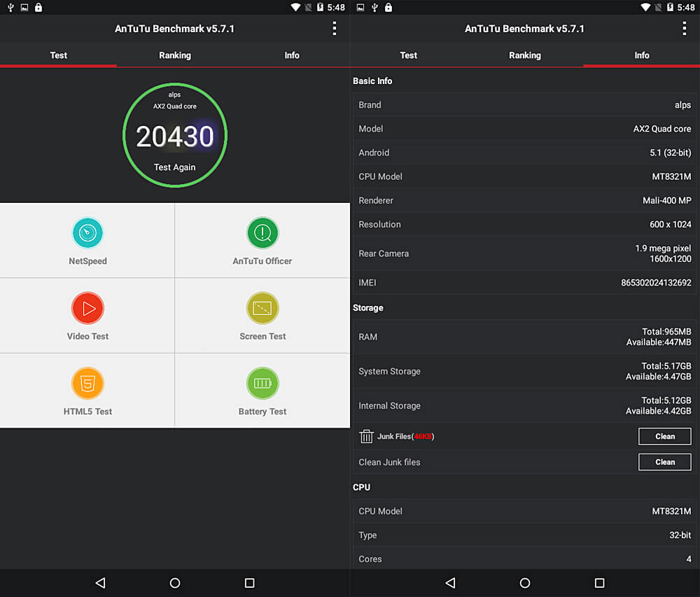Tap the System Storage Total:5.17GB row
This screenshot has height=597, width=700.
pyautogui.click(x=525, y=371)
